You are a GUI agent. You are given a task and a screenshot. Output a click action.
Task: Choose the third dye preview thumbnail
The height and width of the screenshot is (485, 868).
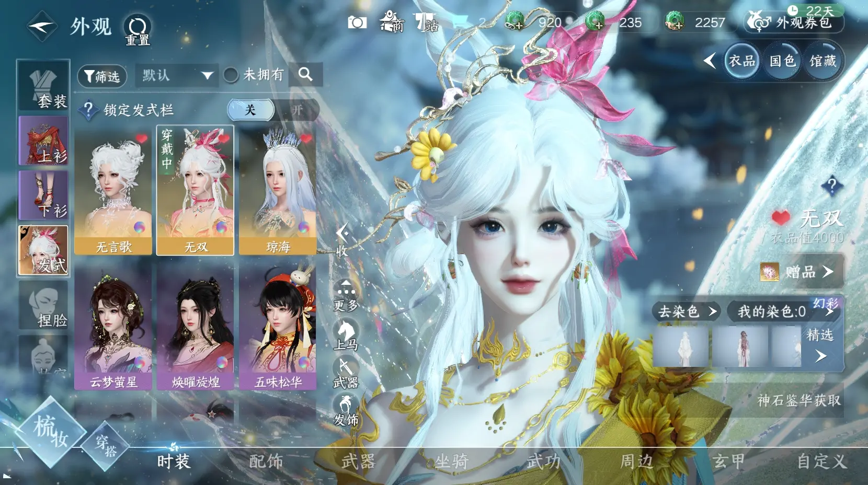click(786, 347)
